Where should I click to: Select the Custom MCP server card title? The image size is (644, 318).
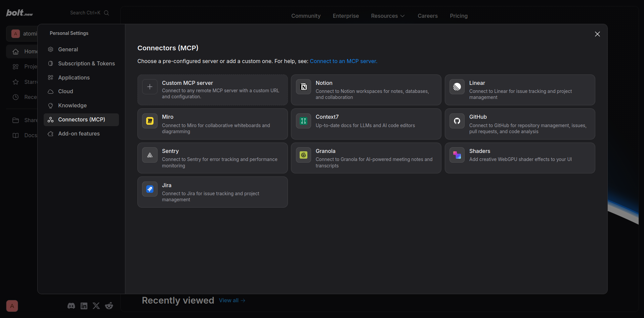[x=187, y=83]
